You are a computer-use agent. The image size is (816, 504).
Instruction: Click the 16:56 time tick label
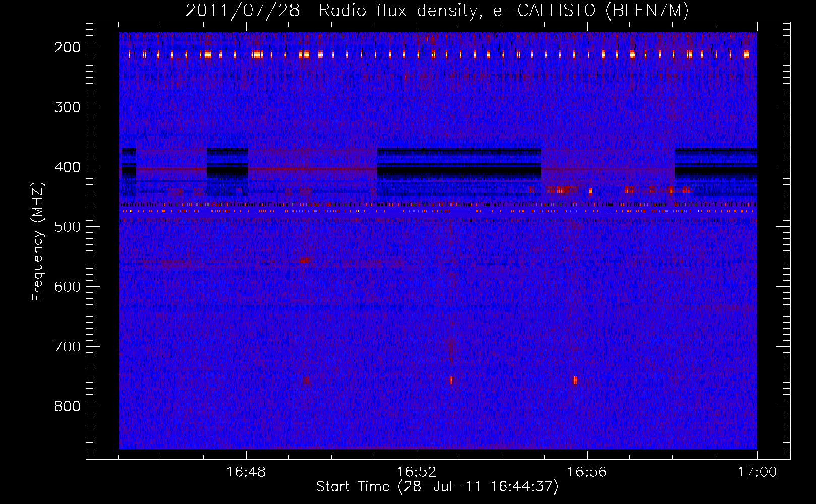pos(587,472)
